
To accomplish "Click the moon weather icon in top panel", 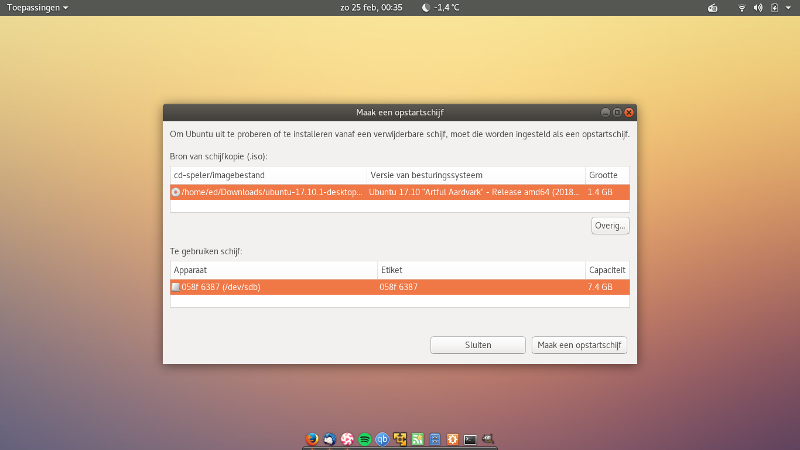I will pyautogui.click(x=426, y=8).
